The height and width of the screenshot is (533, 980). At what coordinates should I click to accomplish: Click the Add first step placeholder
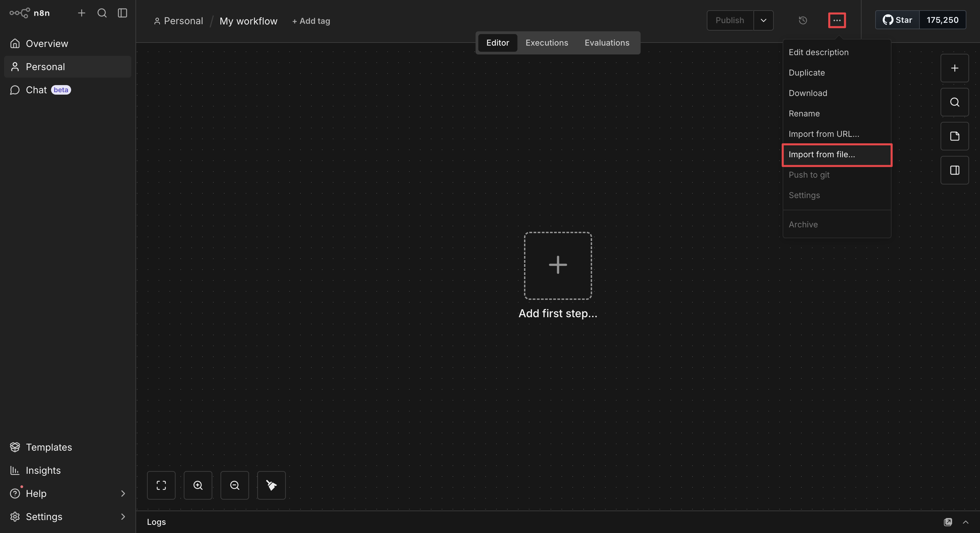tap(558, 265)
